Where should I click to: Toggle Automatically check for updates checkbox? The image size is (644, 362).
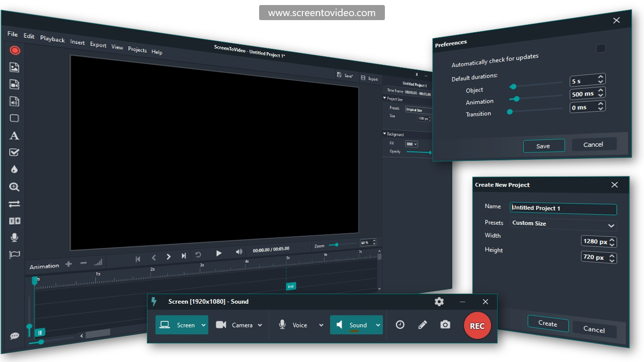pyautogui.click(x=600, y=49)
